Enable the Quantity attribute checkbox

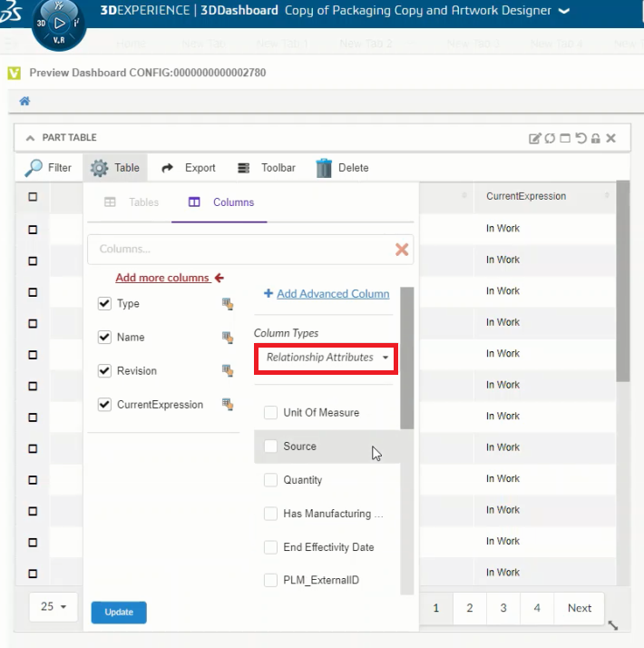270,480
